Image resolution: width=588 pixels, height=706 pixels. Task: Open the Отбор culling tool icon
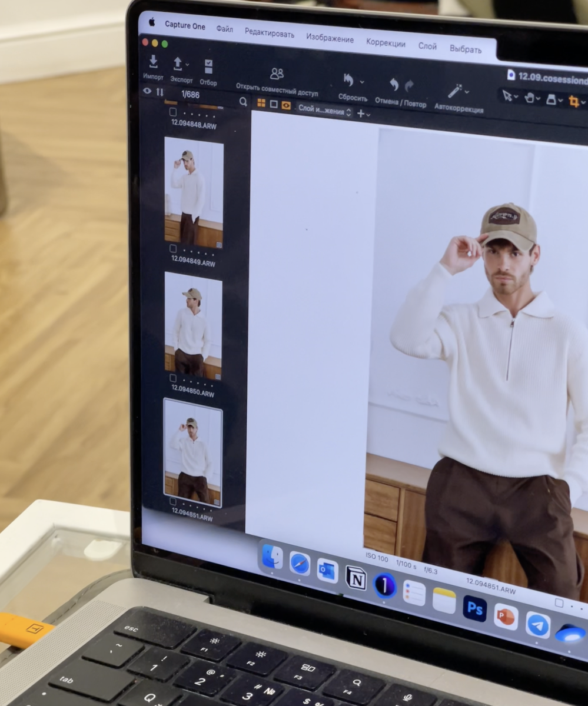(x=208, y=66)
